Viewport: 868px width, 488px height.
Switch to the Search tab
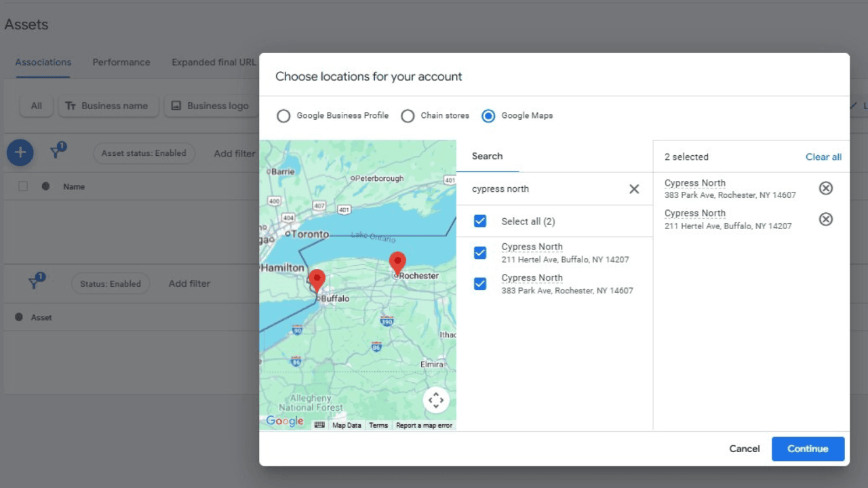coord(487,157)
